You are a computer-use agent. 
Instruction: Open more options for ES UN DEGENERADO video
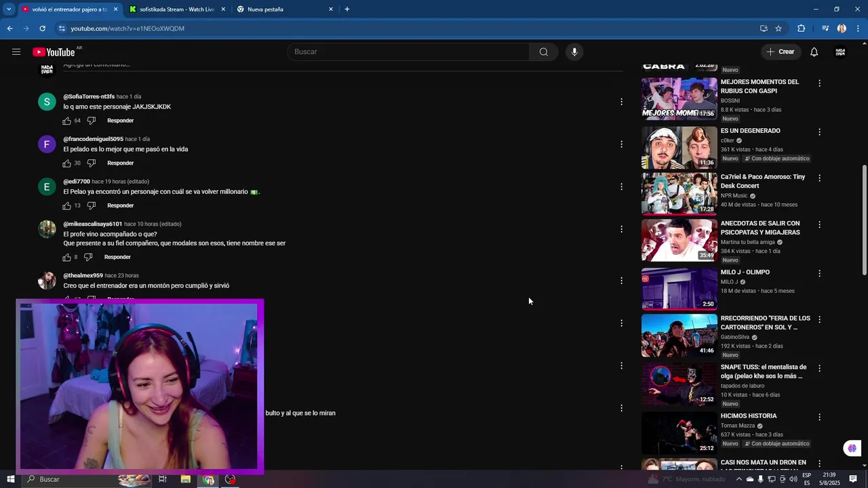(819, 132)
